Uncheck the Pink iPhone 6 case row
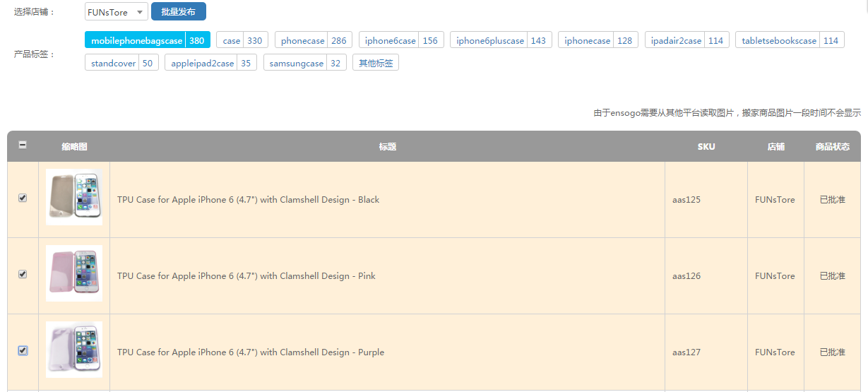 [x=23, y=274]
